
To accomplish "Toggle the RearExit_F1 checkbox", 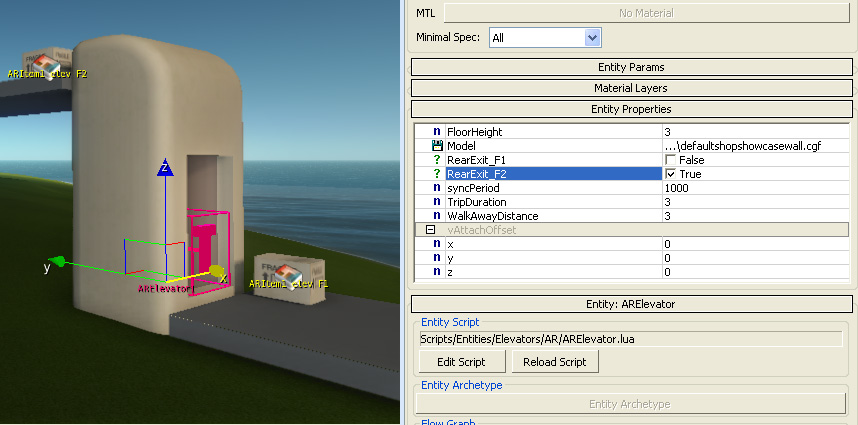I will [670, 160].
